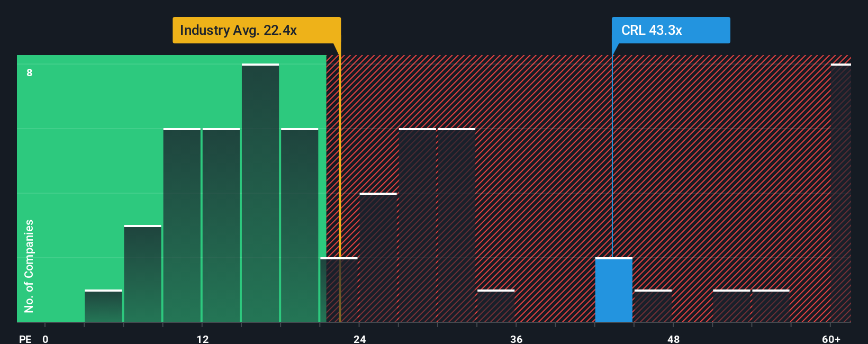Click the x-axis label 0
This screenshot has width=868, height=344.
tap(46, 339)
